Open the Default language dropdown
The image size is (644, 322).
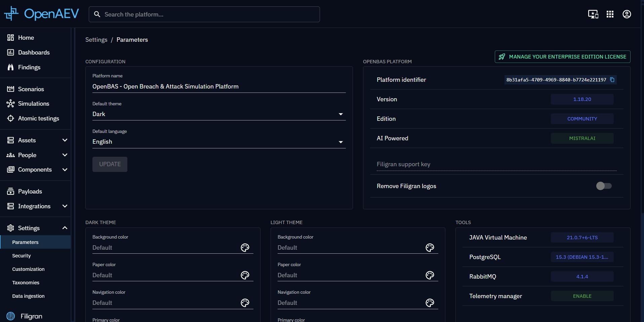pos(219,142)
